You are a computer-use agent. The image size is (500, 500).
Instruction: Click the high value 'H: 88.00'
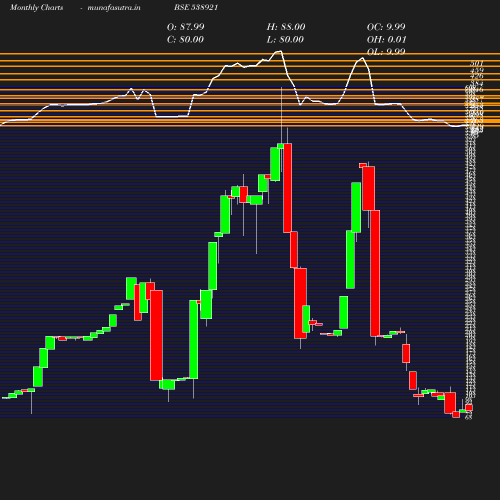point(286,27)
